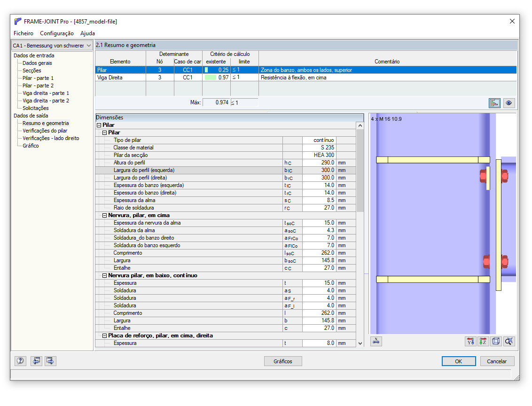This screenshot has height=406, width=532.
Task: Select Dados gerais in navigator tree
Action: click(x=37, y=63)
